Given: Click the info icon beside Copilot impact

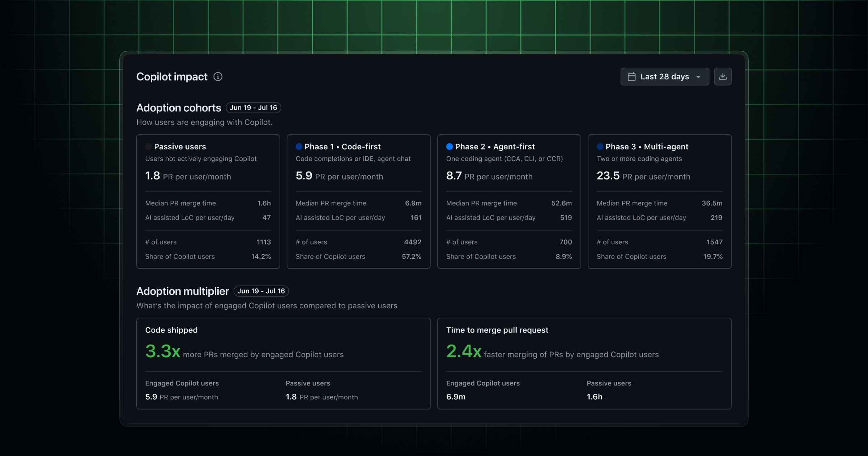Looking at the screenshot, I should coord(218,76).
